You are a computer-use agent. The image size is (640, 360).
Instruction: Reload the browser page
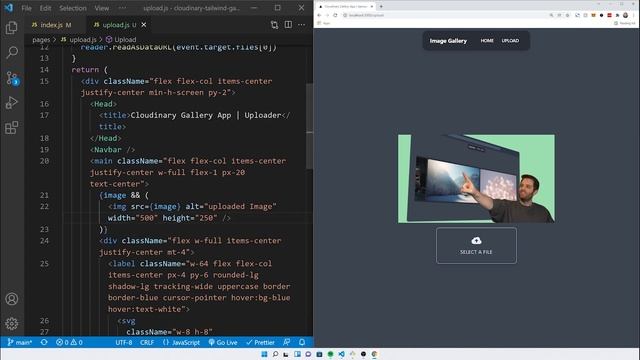pyautogui.click(x=335, y=15)
